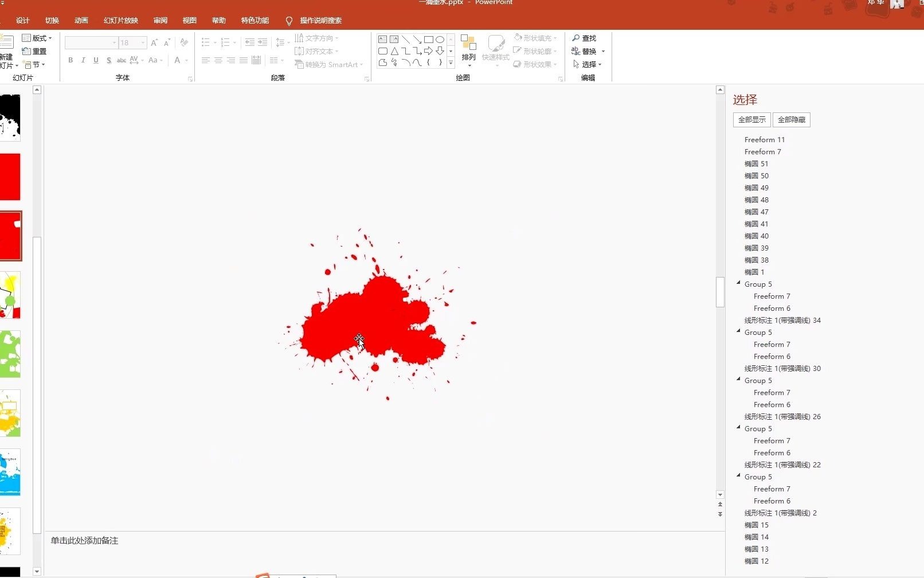This screenshot has width=924, height=578.
Task: Clear all text formatting
Action: click(184, 42)
